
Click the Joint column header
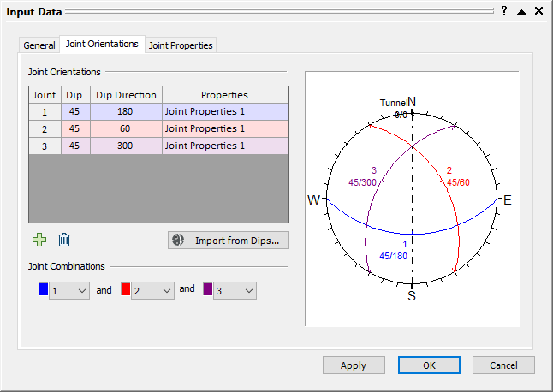45,95
